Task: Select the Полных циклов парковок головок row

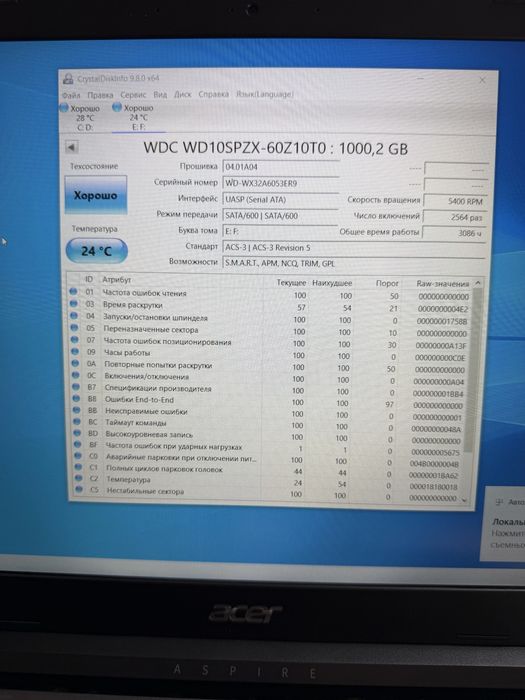Action: click(269, 471)
